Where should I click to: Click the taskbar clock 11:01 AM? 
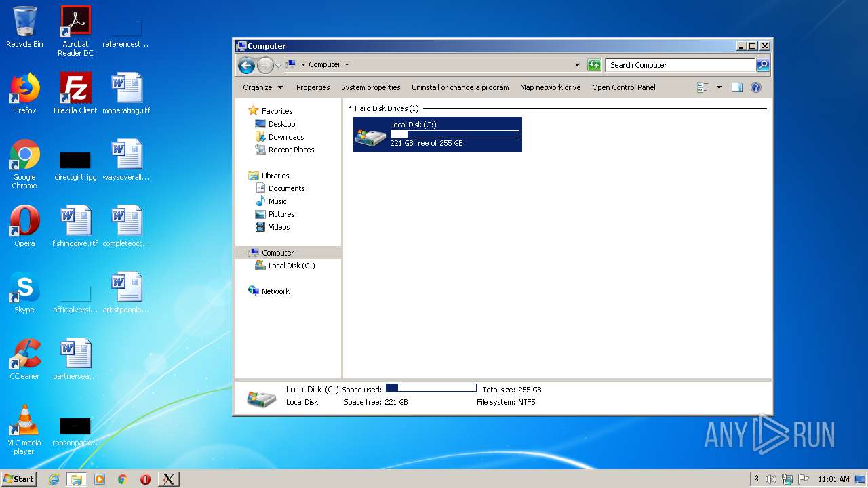[x=833, y=479]
